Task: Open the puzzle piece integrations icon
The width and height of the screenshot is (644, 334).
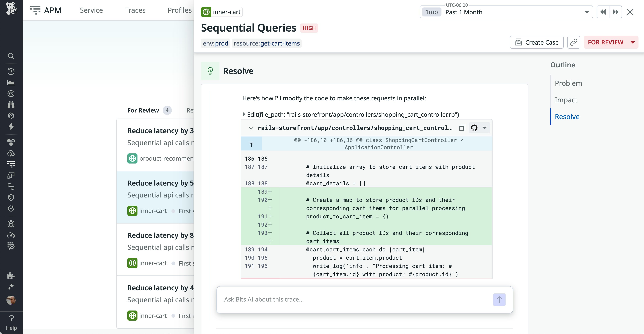Action: 11,275
